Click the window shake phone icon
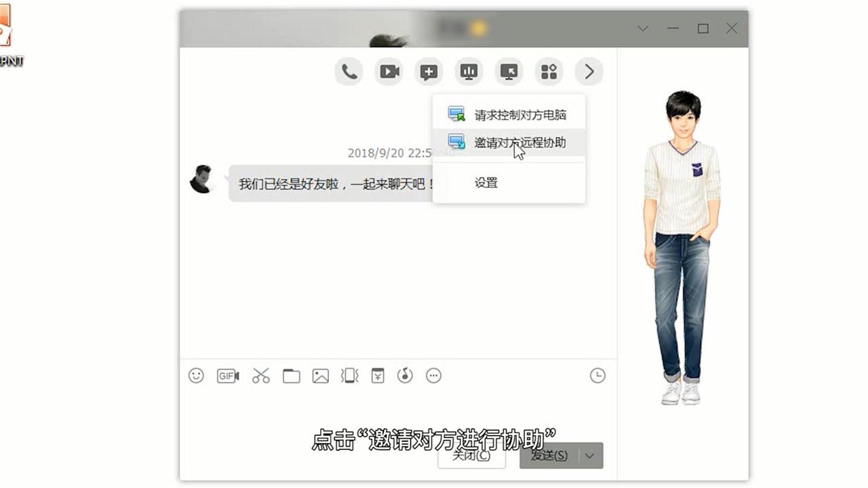The height and width of the screenshot is (488, 868). [349, 375]
